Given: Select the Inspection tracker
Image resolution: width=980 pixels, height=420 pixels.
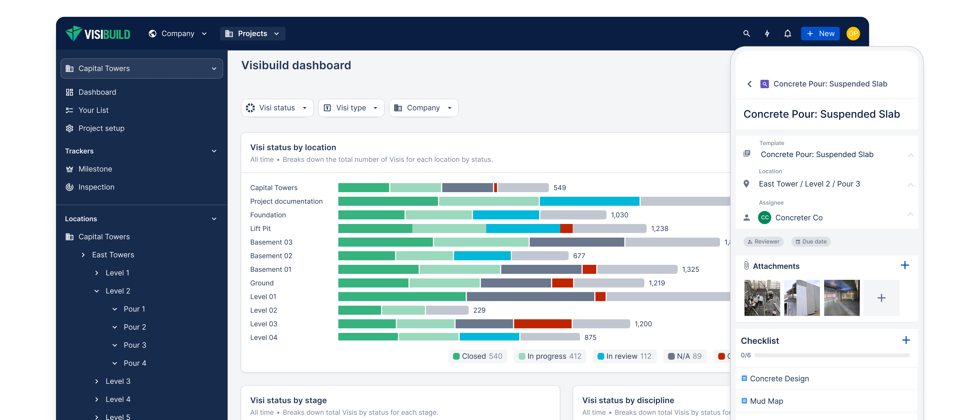Looking at the screenshot, I should 96,187.
